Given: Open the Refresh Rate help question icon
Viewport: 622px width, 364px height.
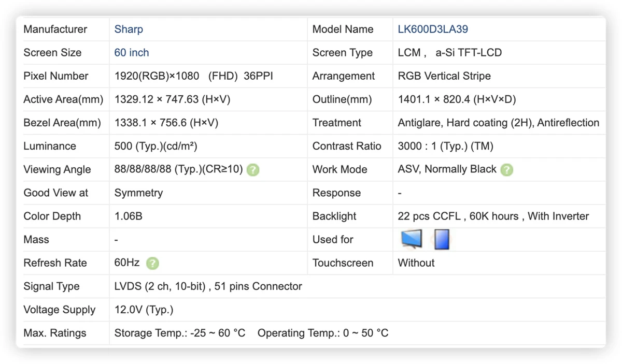Looking at the screenshot, I should [152, 264].
